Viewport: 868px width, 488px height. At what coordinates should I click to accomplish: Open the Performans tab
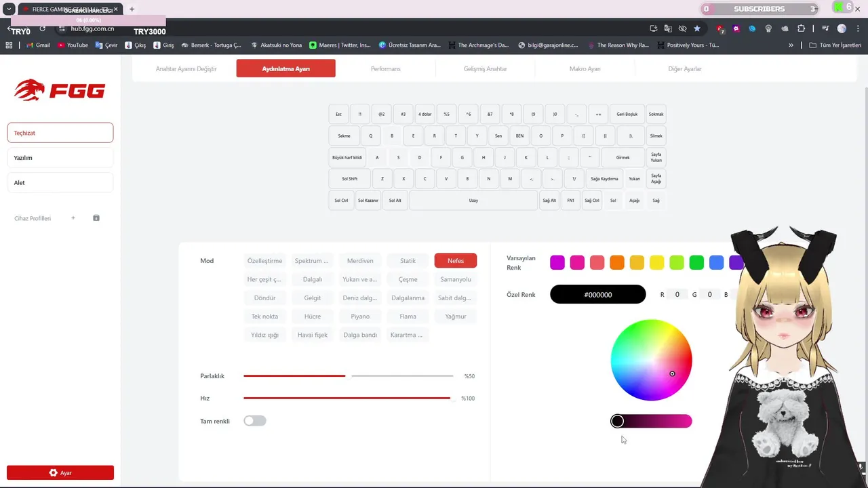tap(385, 69)
